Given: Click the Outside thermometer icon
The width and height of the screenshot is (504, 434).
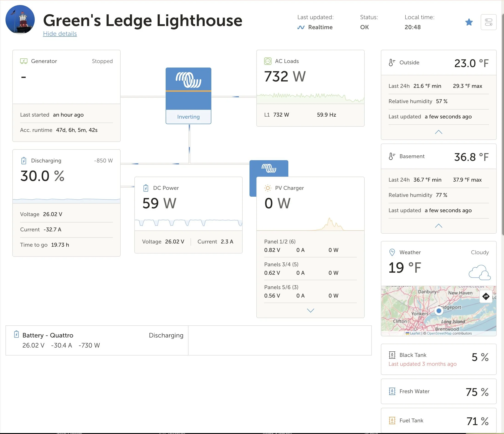Looking at the screenshot, I should coord(392,63).
